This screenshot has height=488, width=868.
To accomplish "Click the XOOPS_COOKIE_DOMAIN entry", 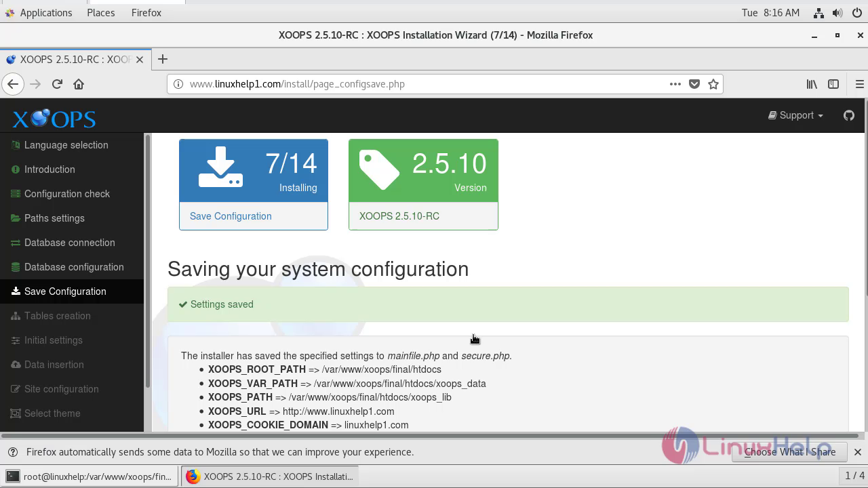I will click(x=309, y=425).
